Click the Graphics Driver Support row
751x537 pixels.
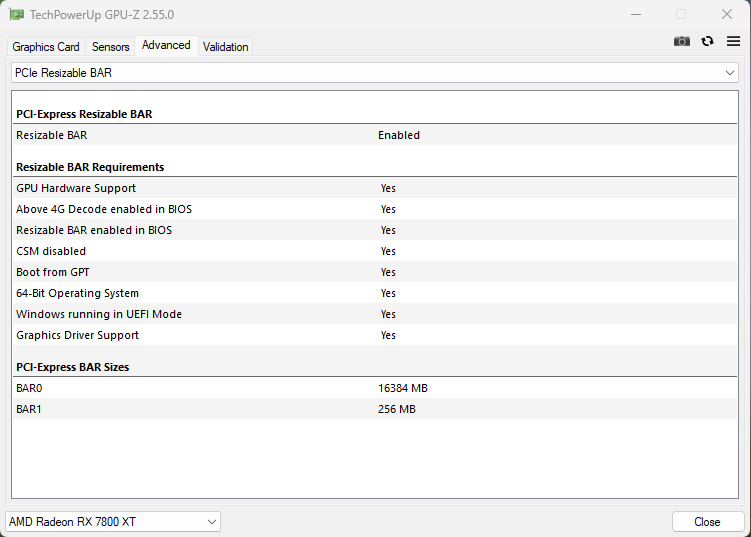(375, 335)
